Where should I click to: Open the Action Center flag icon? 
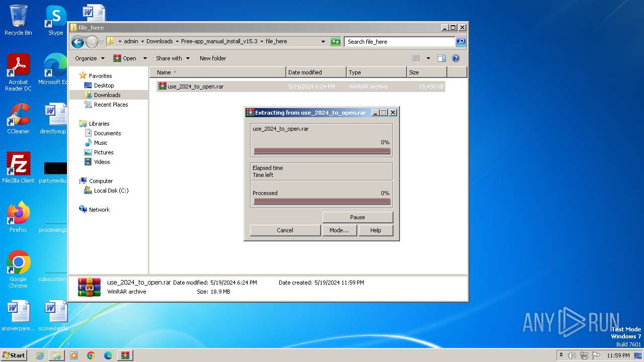596,355
